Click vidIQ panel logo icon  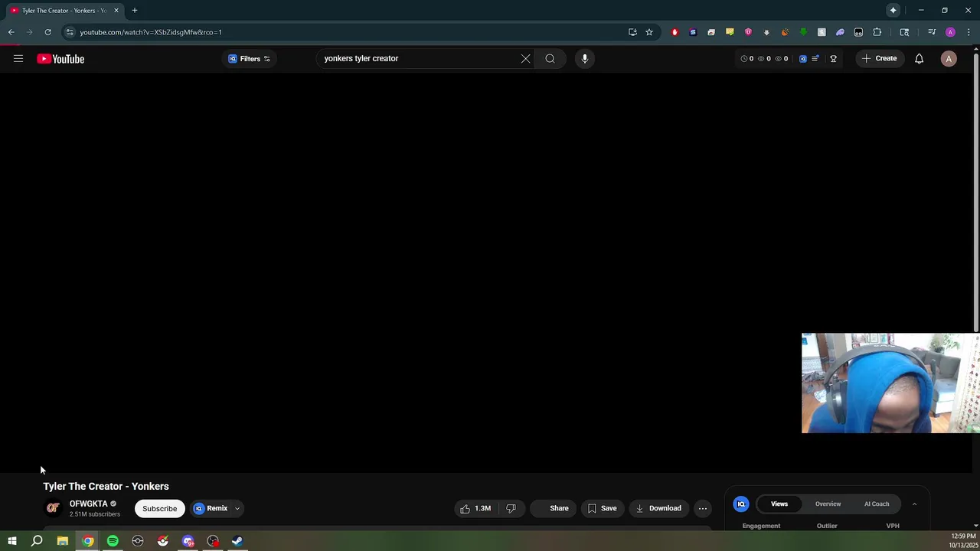click(741, 504)
